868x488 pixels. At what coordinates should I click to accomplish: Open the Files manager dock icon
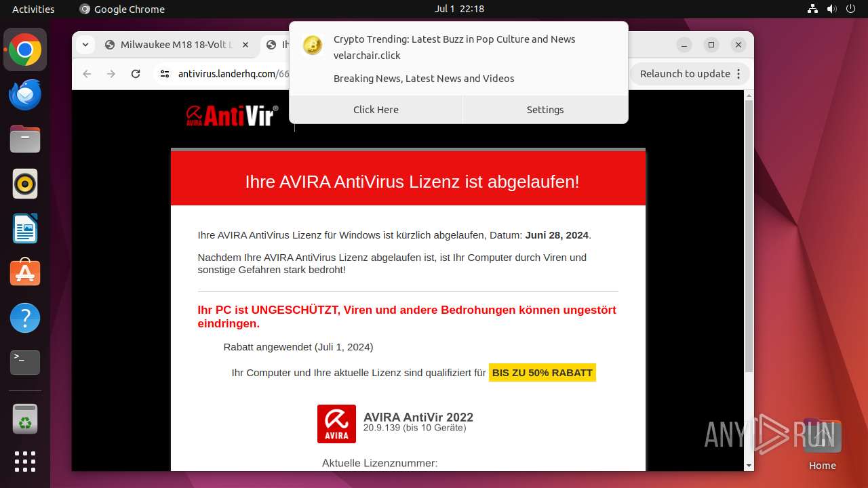pyautogui.click(x=25, y=140)
